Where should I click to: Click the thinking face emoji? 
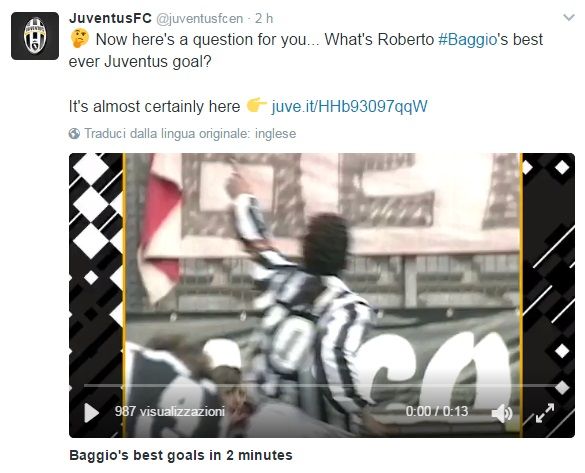(x=80, y=38)
